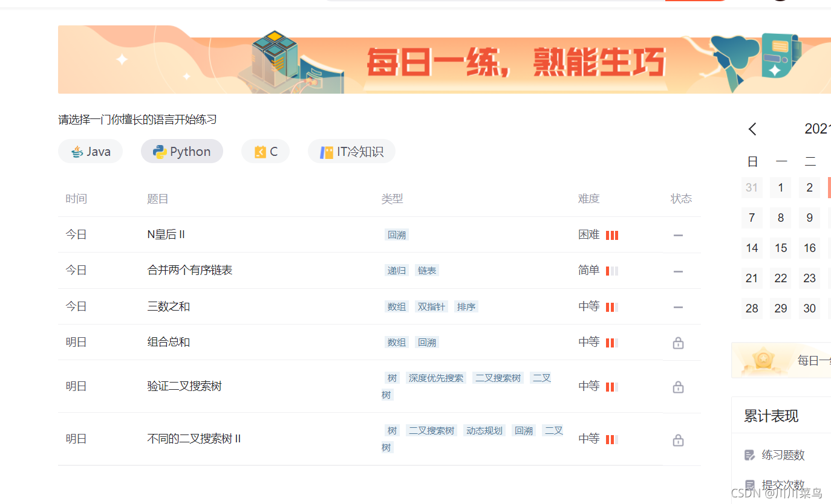Image resolution: width=831 pixels, height=504 pixels.
Task: Click the 难度 column header
Action: pyautogui.click(x=589, y=199)
